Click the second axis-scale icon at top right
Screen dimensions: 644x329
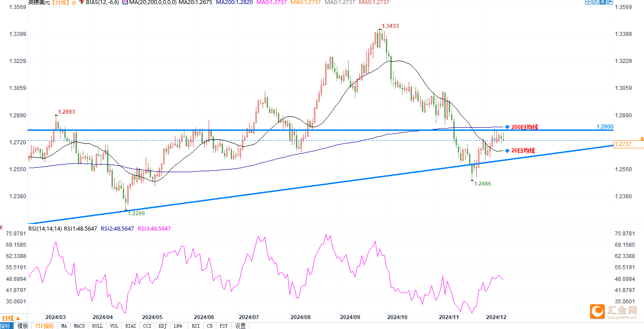[595, 2]
